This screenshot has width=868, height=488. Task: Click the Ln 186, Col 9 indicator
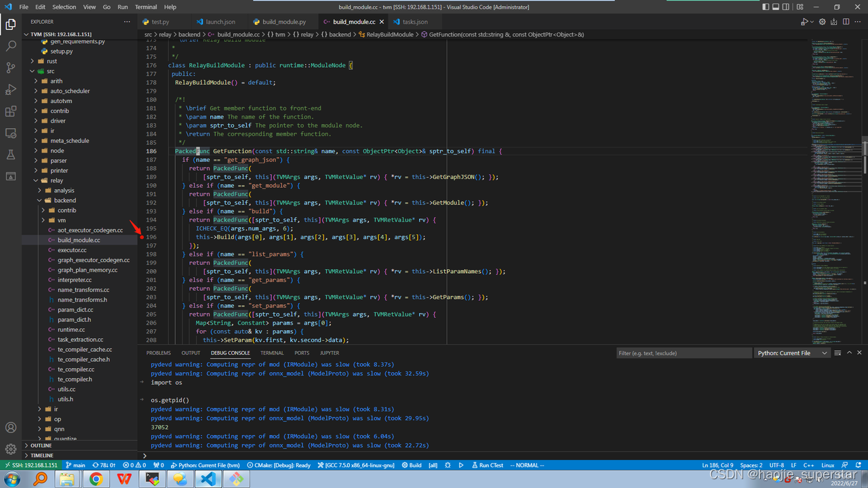click(x=717, y=466)
